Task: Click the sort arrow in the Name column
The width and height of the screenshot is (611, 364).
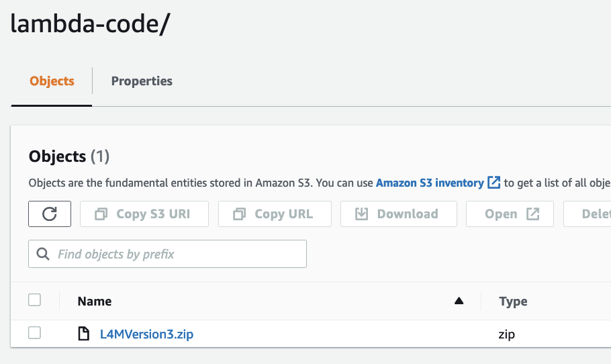Action: pyautogui.click(x=459, y=301)
